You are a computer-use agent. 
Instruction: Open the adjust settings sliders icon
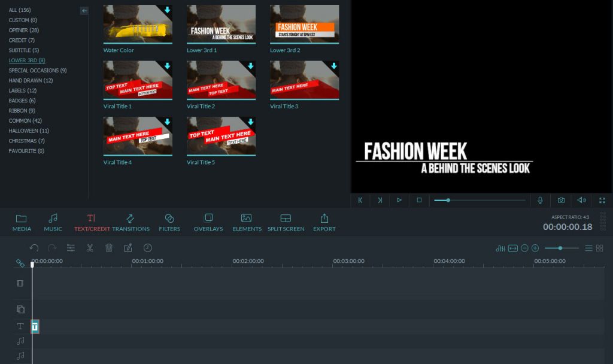(x=71, y=248)
